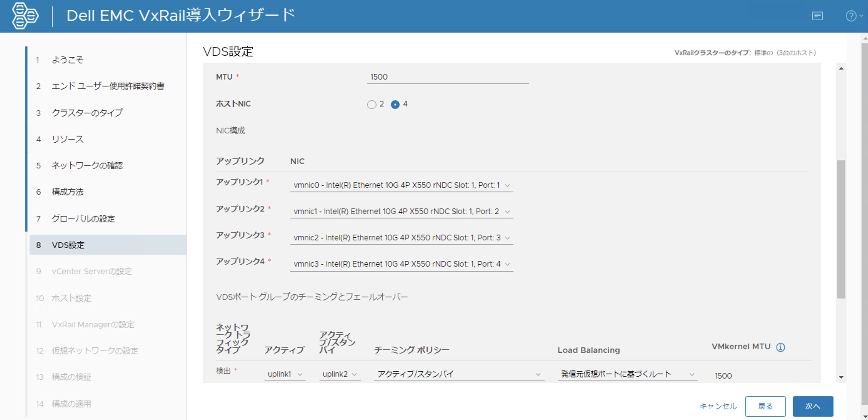Go to step 7 グローバルの設定
This screenshot has height=420, width=868.
[x=83, y=218]
